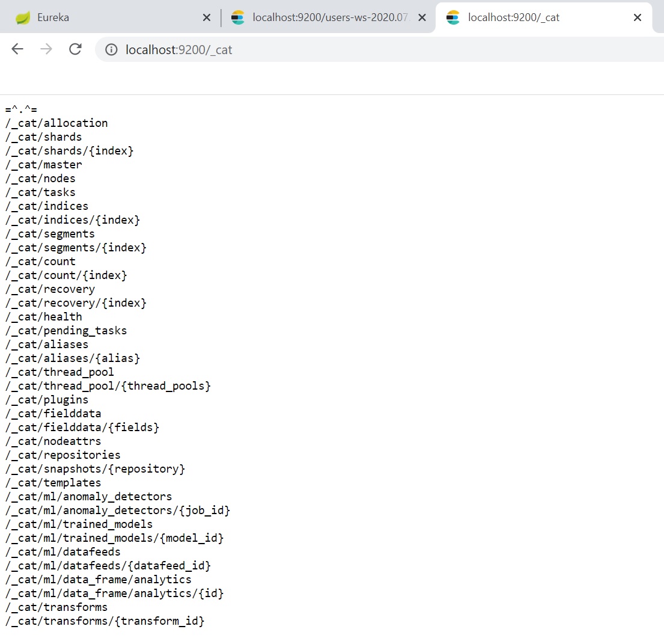This screenshot has height=644, width=664.
Task: Click the forward navigation arrow
Action: [46, 49]
